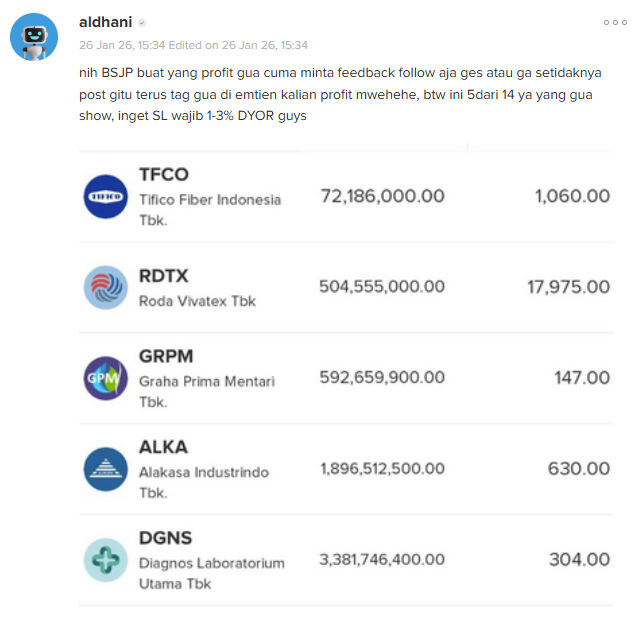
Task: Click the TFCO company logo
Action: (105, 196)
